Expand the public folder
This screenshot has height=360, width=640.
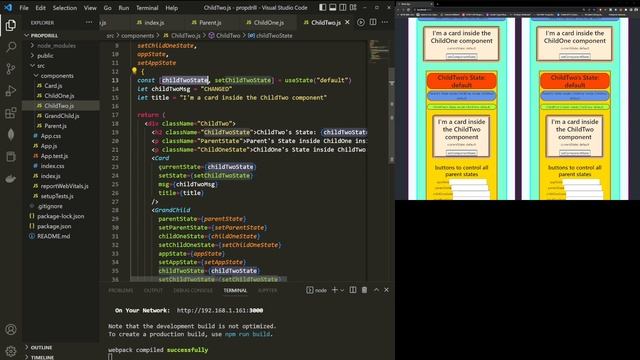coord(42,56)
